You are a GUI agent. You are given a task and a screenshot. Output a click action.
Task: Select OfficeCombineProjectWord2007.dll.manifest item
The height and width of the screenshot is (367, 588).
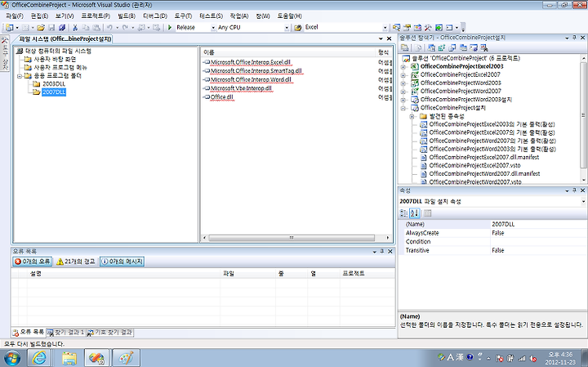click(484, 174)
